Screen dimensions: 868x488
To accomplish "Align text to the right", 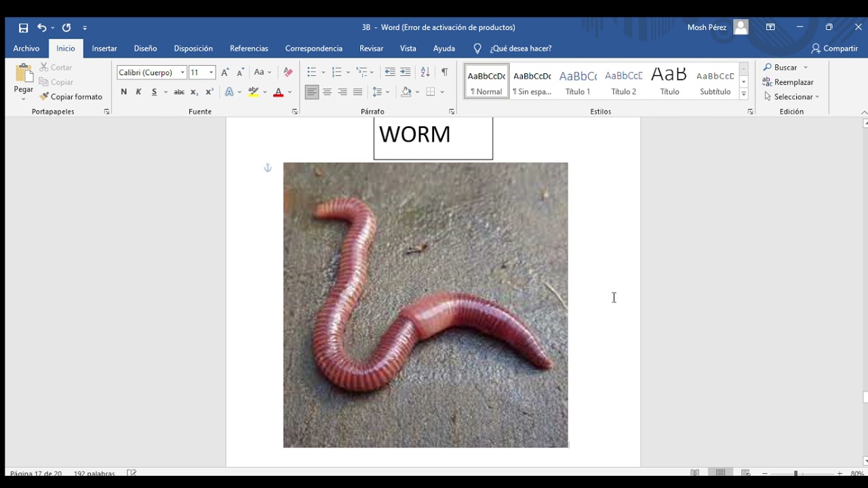I will [x=342, y=92].
